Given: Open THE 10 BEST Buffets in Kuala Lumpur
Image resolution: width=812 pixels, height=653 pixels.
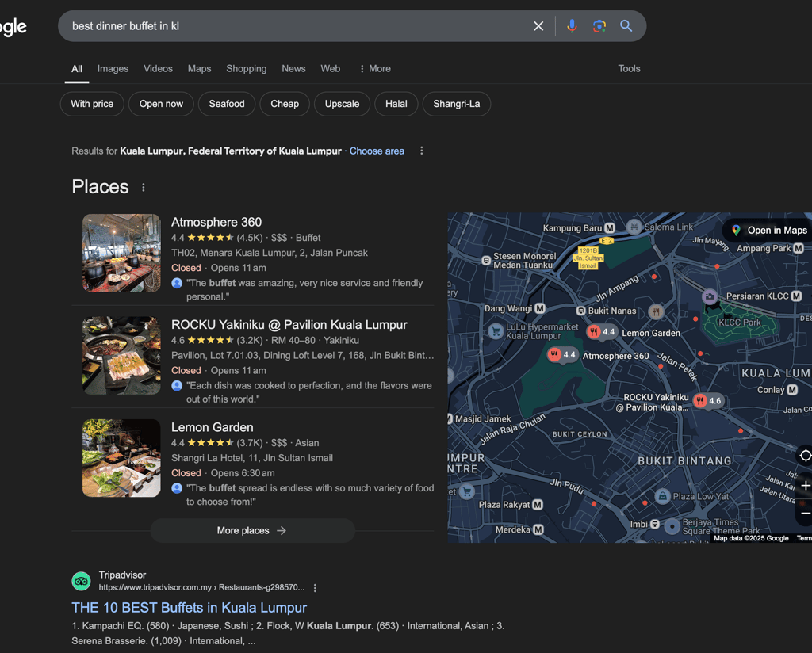Looking at the screenshot, I should pyautogui.click(x=189, y=608).
